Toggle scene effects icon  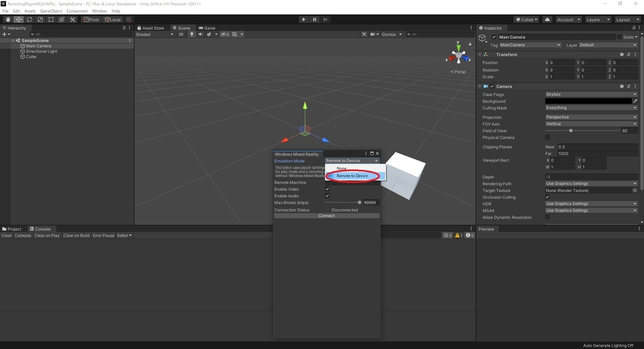pyautogui.click(x=210, y=34)
